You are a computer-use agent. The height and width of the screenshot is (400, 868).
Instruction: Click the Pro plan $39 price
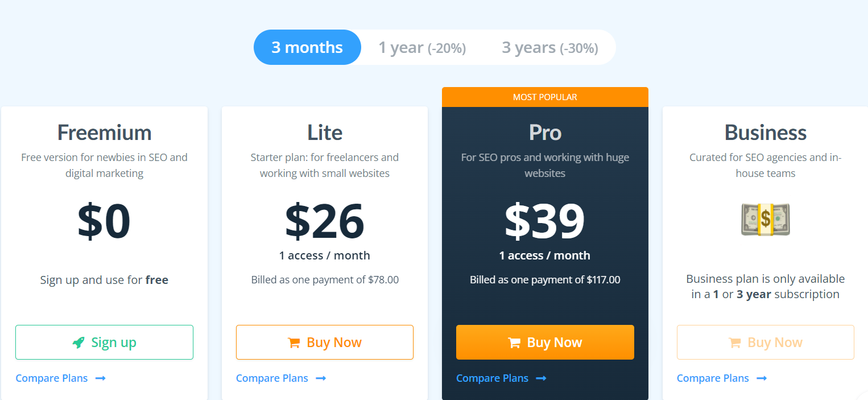coord(545,221)
